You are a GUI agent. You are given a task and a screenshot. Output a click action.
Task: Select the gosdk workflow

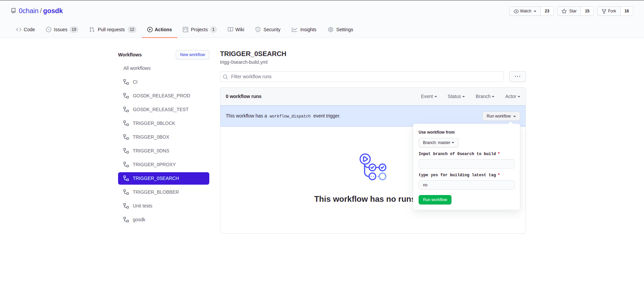[164, 220]
